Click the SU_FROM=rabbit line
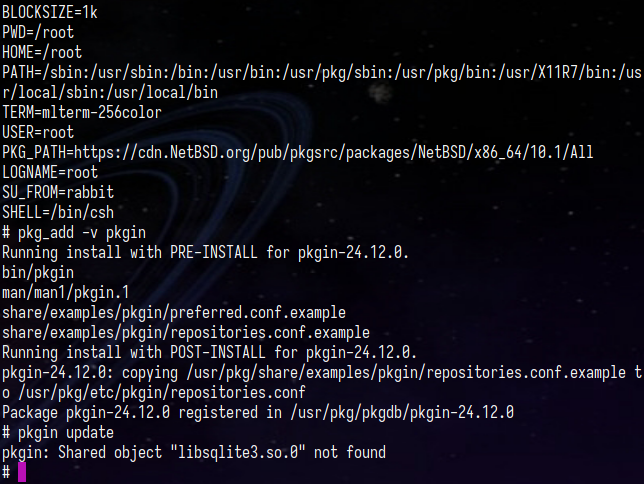This screenshot has height=484, width=644. click(x=58, y=192)
